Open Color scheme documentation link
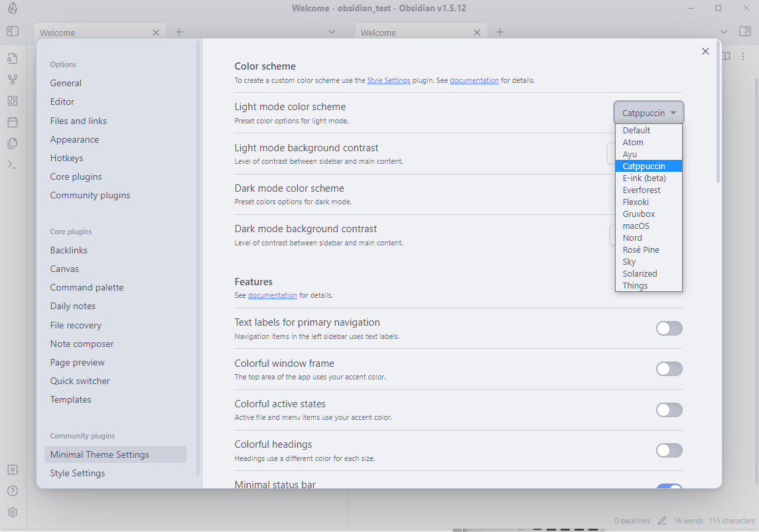Image resolution: width=759 pixels, height=532 pixels. click(x=474, y=80)
